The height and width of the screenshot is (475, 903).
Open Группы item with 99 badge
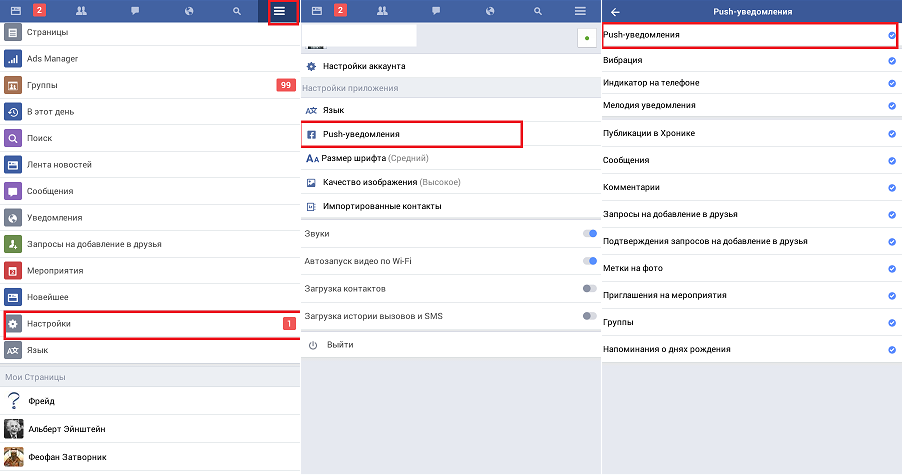click(150, 86)
